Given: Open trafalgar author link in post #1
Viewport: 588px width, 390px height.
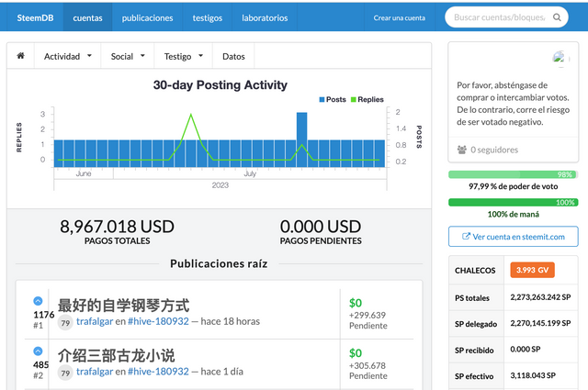Looking at the screenshot, I should (x=95, y=321).
